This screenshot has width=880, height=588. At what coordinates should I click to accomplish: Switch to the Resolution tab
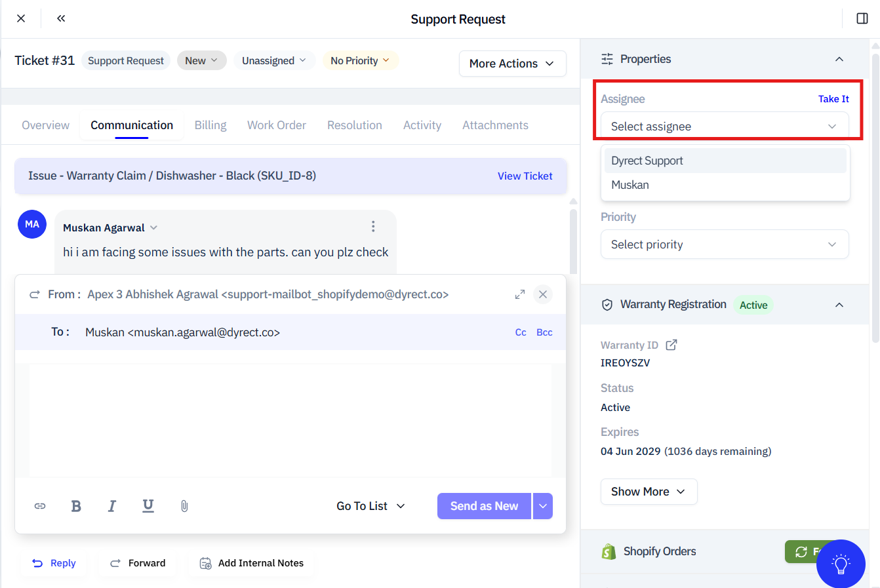pyautogui.click(x=355, y=125)
